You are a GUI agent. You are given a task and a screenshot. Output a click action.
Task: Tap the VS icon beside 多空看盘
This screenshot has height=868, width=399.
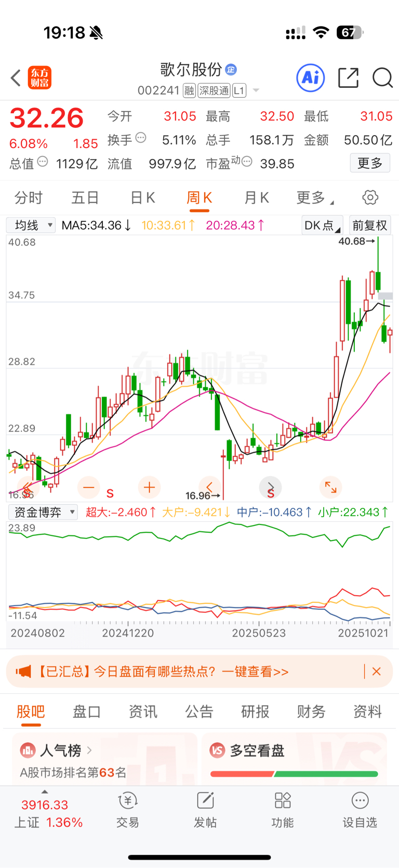tap(217, 751)
